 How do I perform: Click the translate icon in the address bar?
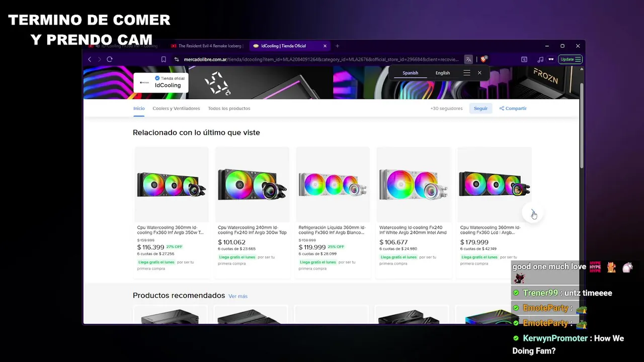tap(468, 59)
